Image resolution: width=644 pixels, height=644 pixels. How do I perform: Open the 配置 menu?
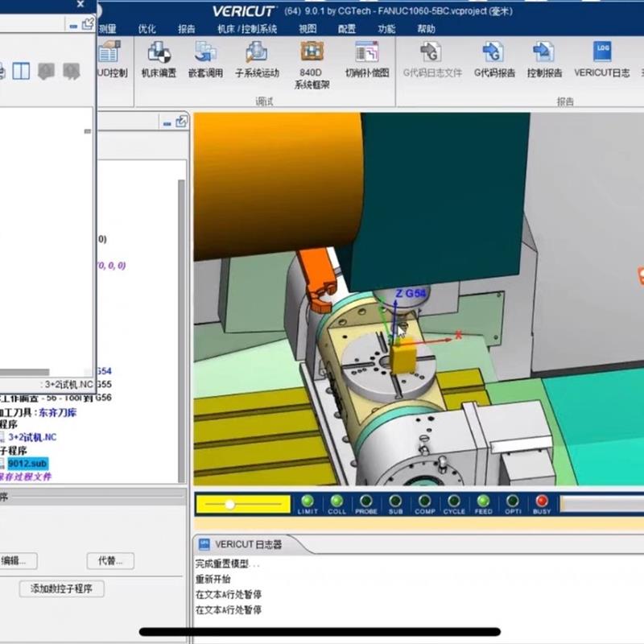347,29
